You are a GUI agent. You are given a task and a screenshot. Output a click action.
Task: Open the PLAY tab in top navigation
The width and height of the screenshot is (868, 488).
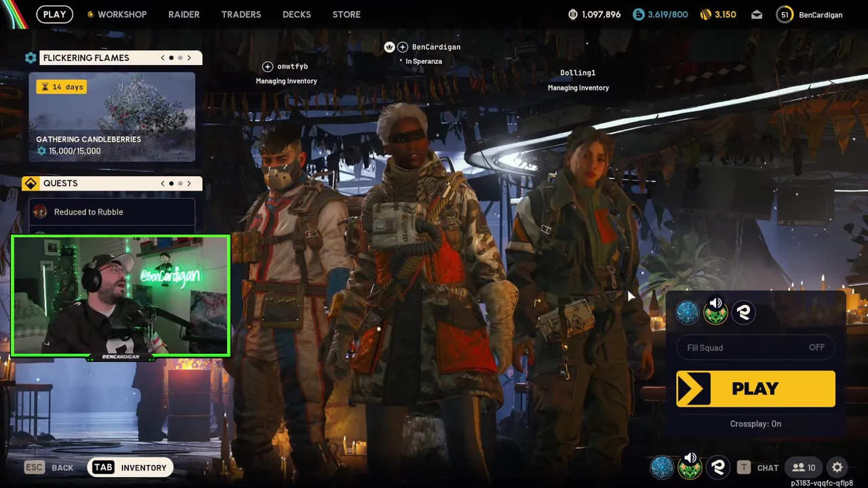[x=55, y=14]
